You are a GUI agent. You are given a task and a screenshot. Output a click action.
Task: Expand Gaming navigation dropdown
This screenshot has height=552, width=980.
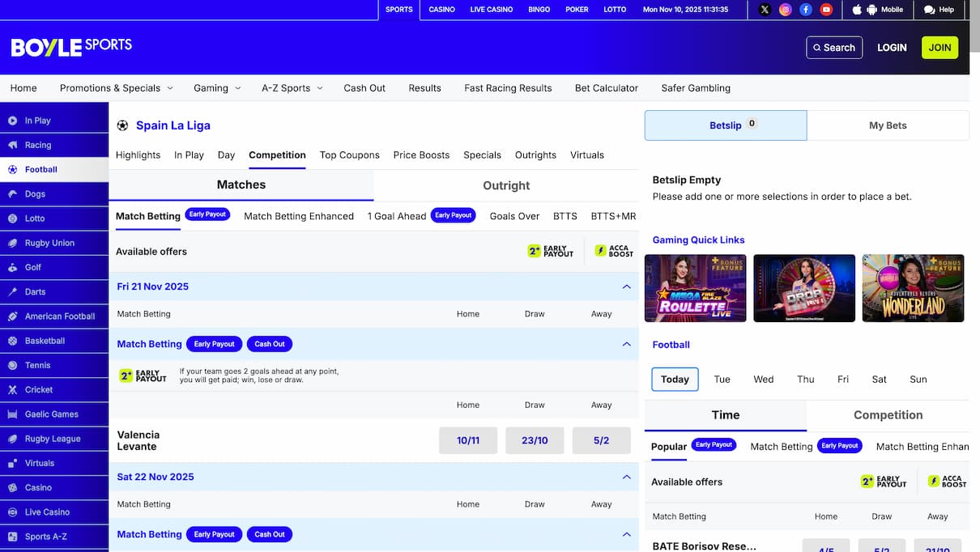[216, 88]
